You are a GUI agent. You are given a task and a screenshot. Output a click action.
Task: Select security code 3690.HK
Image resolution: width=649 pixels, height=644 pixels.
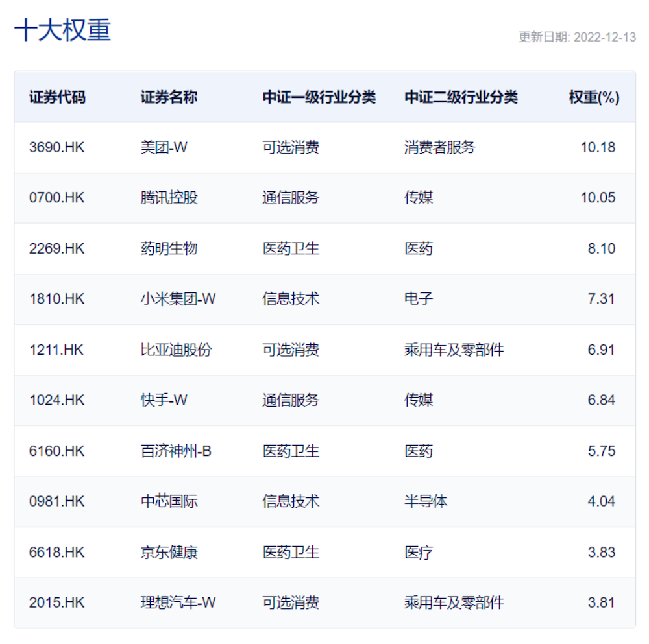pos(56,147)
